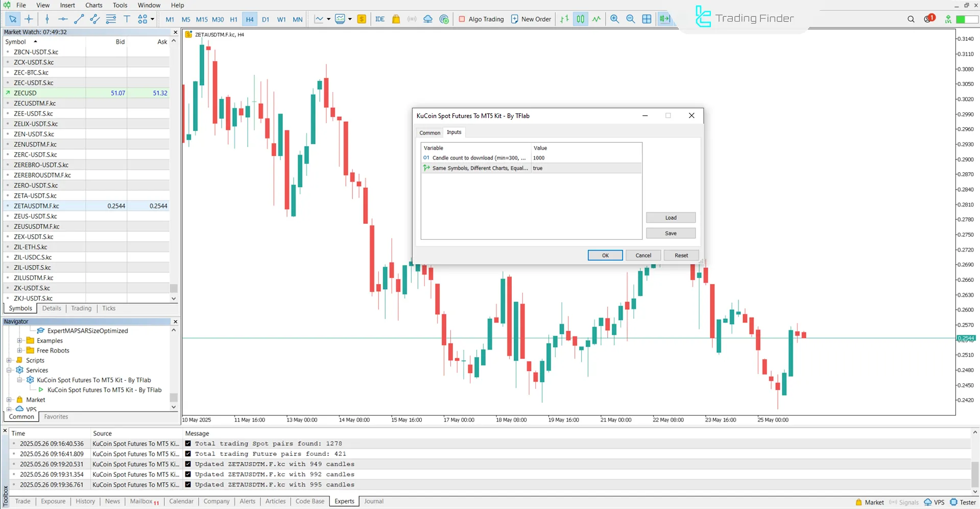
Task: Open the MetaEditor IDE
Action: [x=380, y=19]
